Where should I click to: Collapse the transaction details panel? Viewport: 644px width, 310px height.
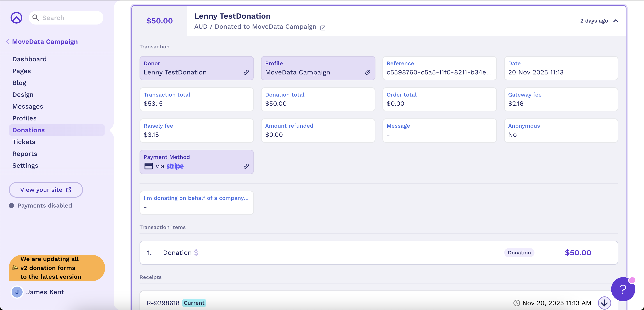616,21
